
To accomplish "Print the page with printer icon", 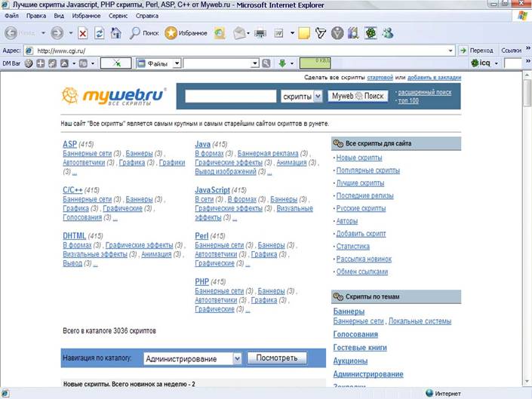I will 260,33.
